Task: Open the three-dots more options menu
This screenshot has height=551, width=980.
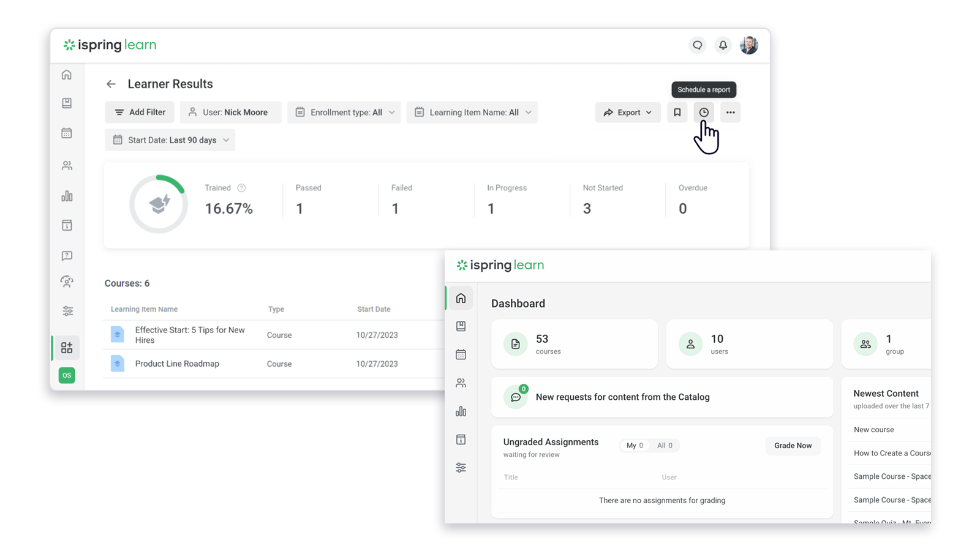Action: (x=730, y=113)
